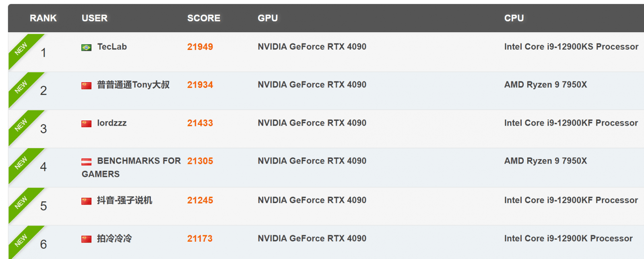Open the score 21934 result

click(200, 85)
